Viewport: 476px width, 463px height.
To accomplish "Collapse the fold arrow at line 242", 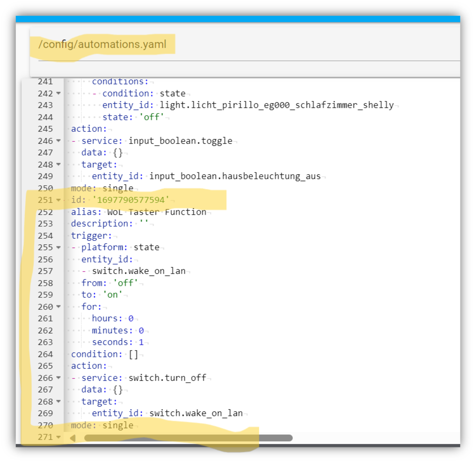I will pos(59,93).
